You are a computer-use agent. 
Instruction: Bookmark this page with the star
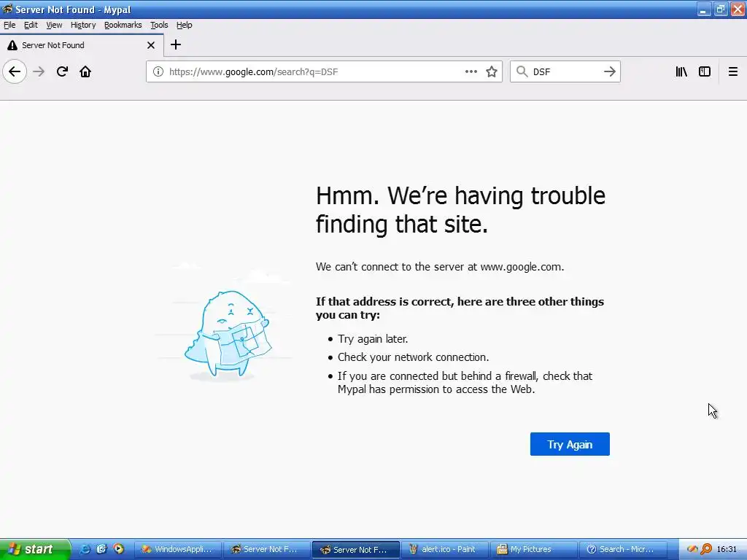pyautogui.click(x=492, y=71)
